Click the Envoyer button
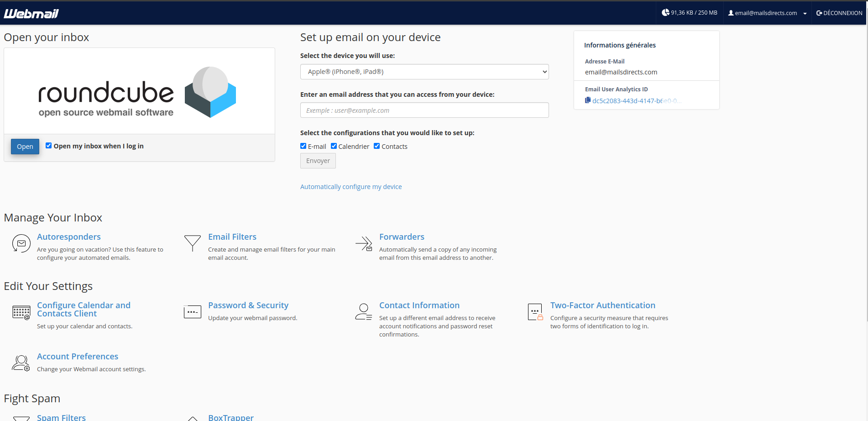This screenshot has width=868, height=421. [318, 161]
